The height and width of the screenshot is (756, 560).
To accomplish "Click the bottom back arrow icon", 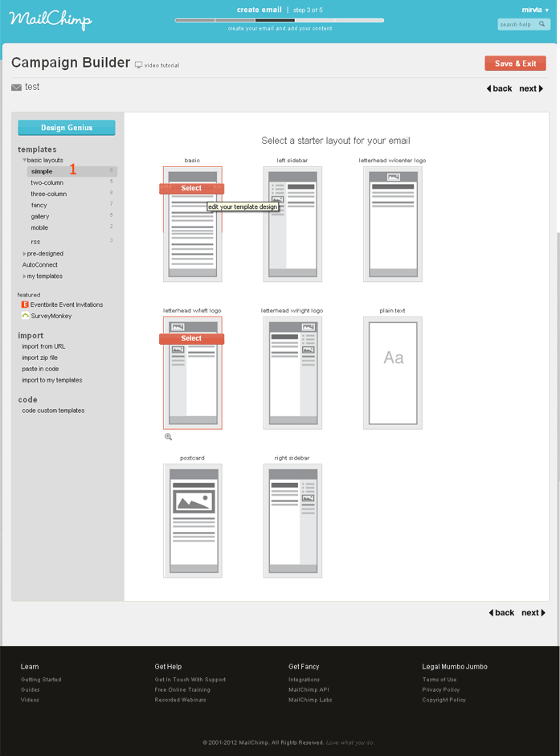I will [491, 612].
